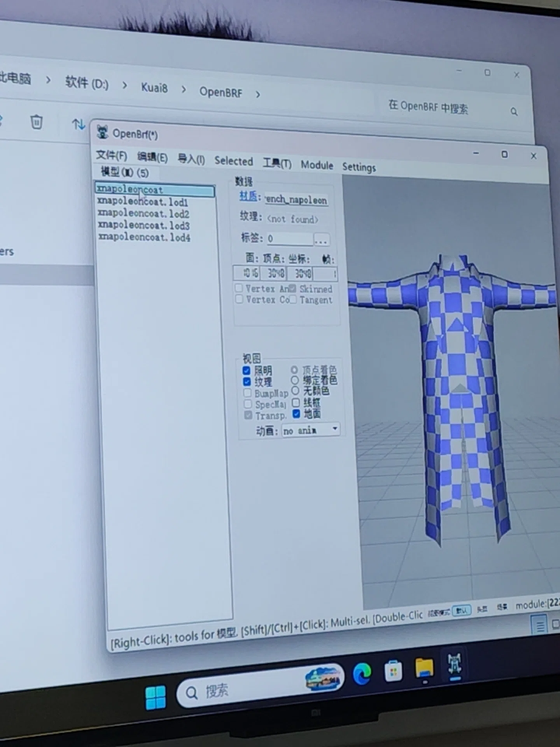Select the 无颜色 radio button
The height and width of the screenshot is (747, 560).
click(x=296, y=391)
